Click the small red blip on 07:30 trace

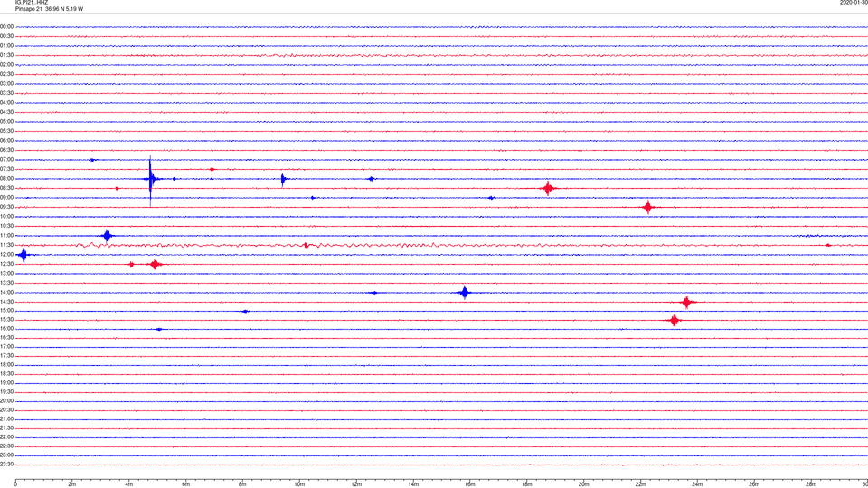pyautogui.click(x=212, y=169)
